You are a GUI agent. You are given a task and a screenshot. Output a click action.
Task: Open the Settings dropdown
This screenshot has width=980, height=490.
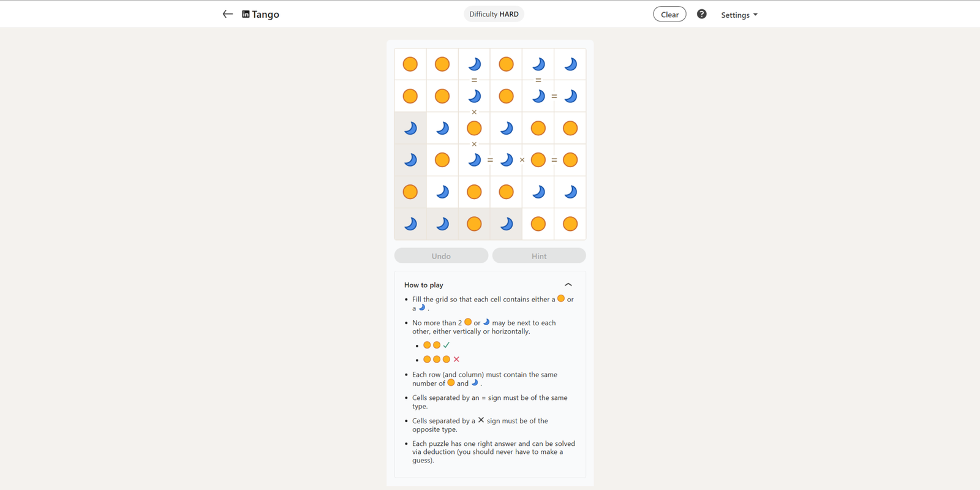[x=739, y=15]
